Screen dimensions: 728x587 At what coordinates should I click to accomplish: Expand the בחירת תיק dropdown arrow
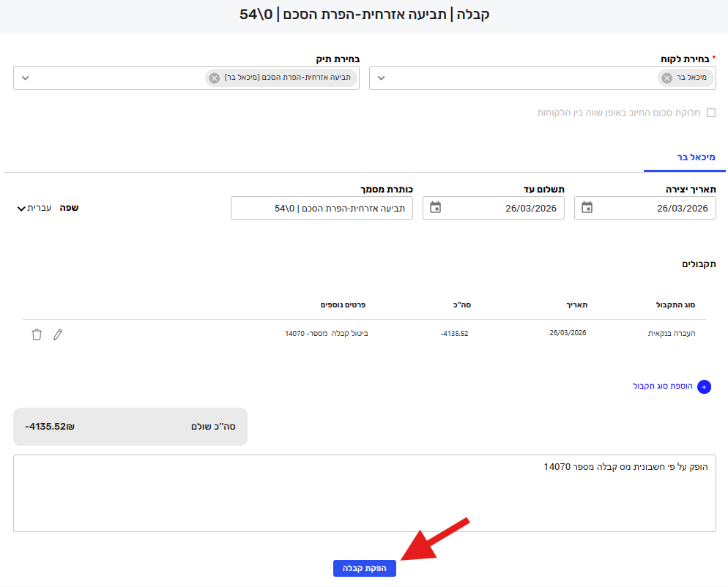coord(25,78)
